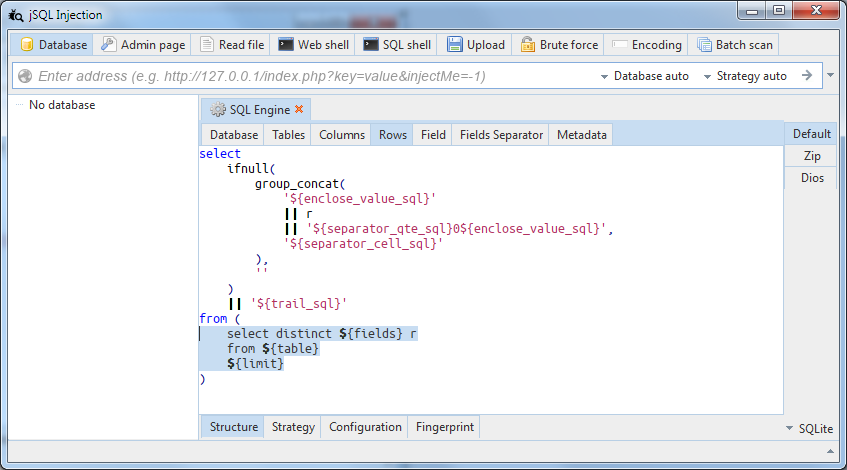Click the Upload floppy disk icon
847x470 pixels.
[454, 44]
